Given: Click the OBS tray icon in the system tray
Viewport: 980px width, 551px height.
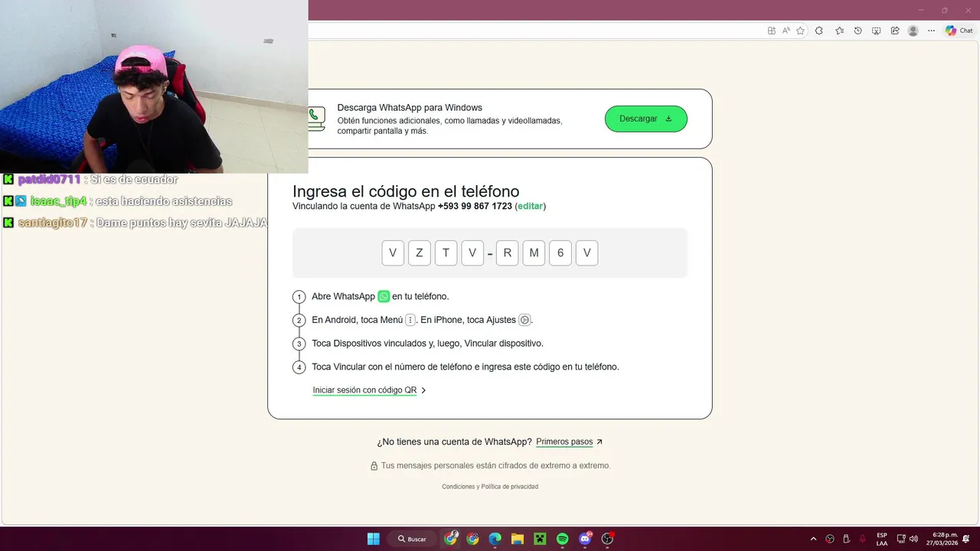Looking at the screenshot, I should pos(830,539).
